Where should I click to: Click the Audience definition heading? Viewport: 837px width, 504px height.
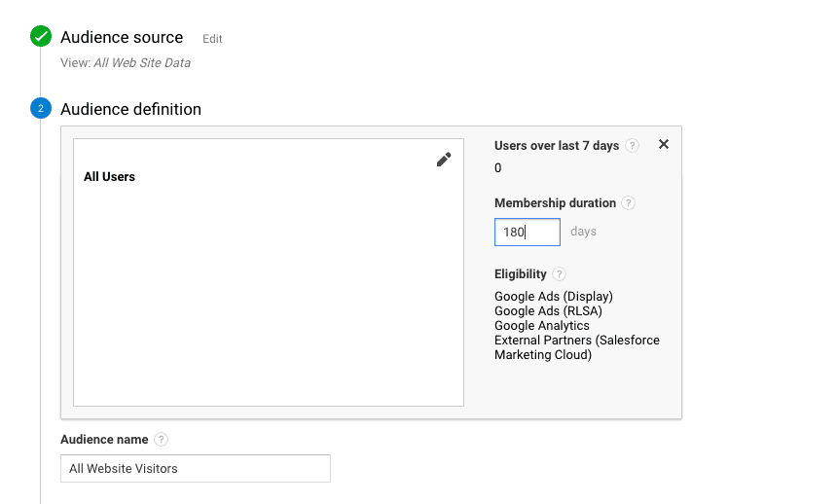pyautogui.click(x=130, y=109)
